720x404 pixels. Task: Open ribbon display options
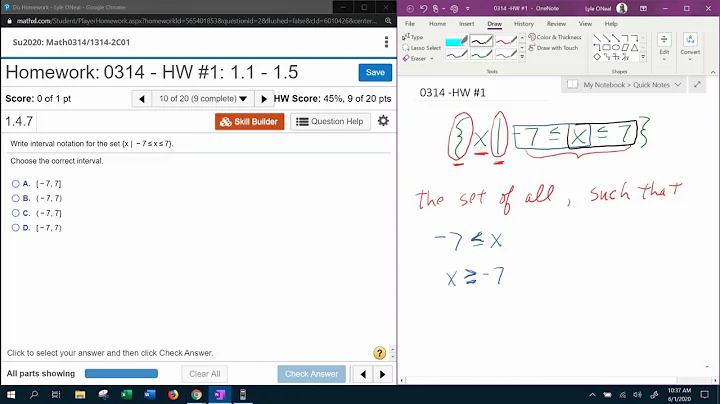643,8
